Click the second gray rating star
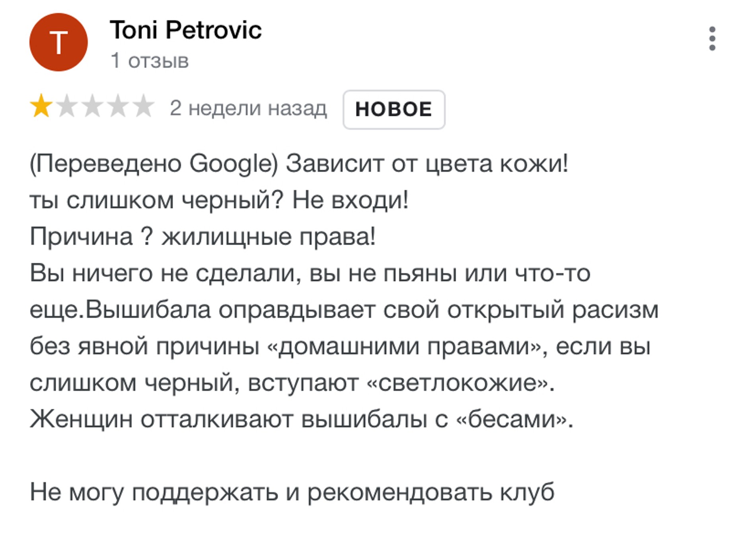The height and width of the screenshot is (533, 756). tap(67, 107)
